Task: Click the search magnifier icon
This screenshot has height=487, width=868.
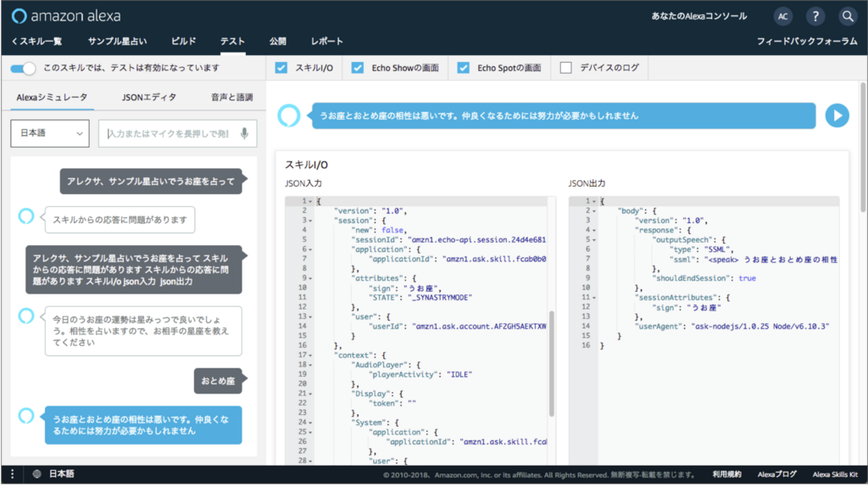Action: [x=848, y=16]
